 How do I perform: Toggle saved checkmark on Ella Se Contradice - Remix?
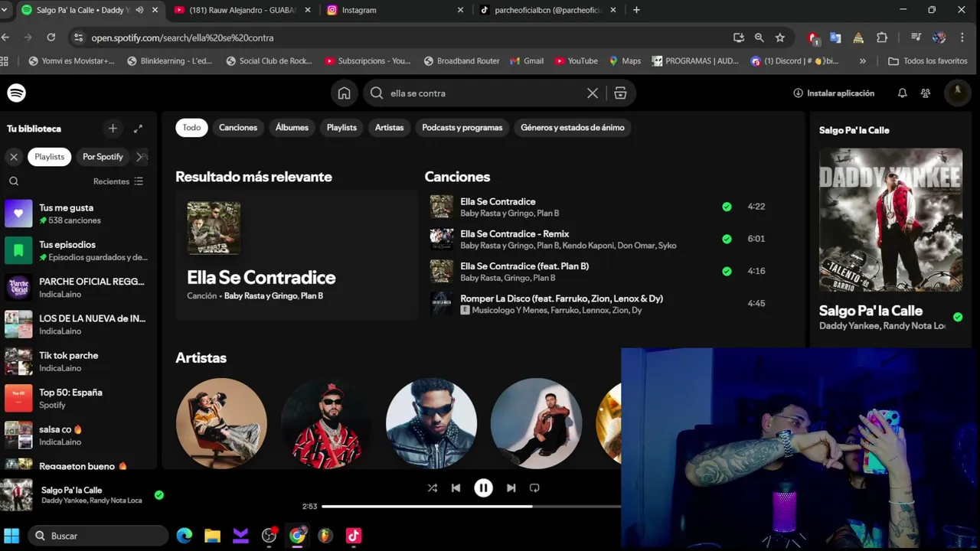click(x=727, y=239)
